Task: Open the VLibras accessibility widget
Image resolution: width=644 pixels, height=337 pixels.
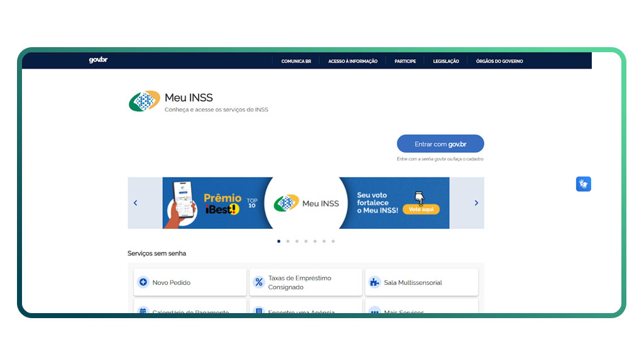Action: coord(583,184)
